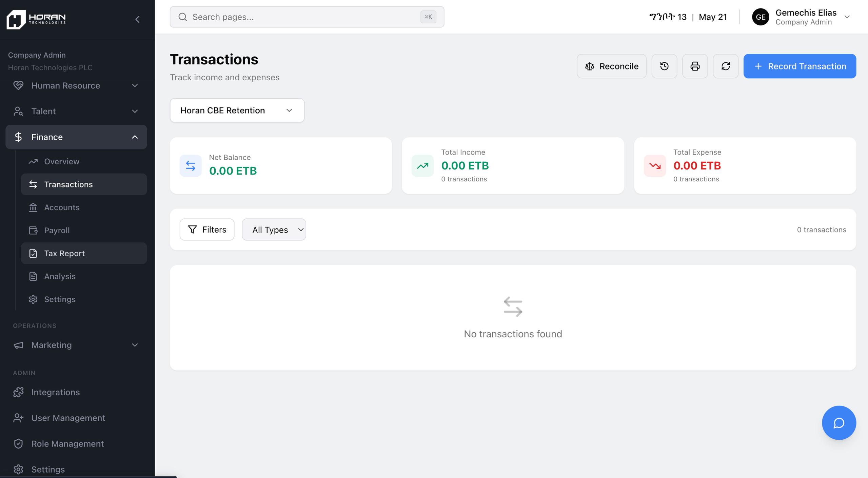Focus the Search pages field

point(307,17)
